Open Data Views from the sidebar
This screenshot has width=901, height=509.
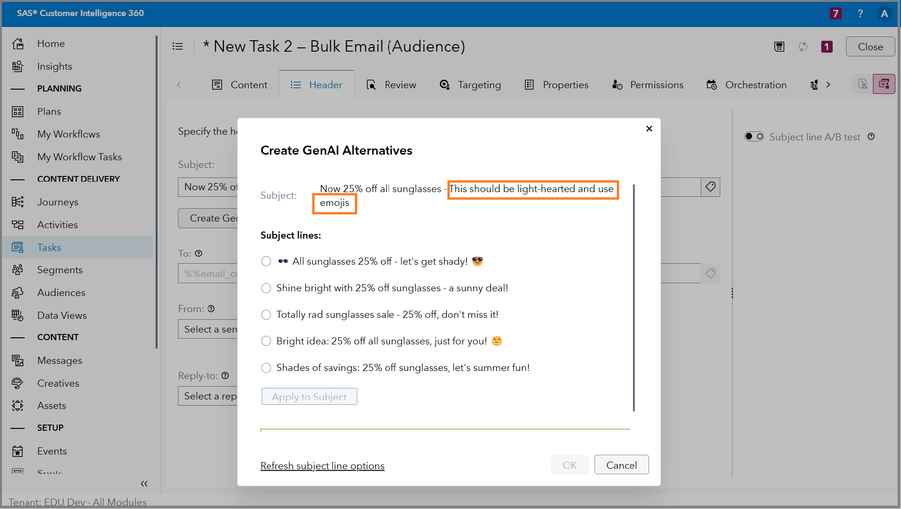tap(18, 315)
